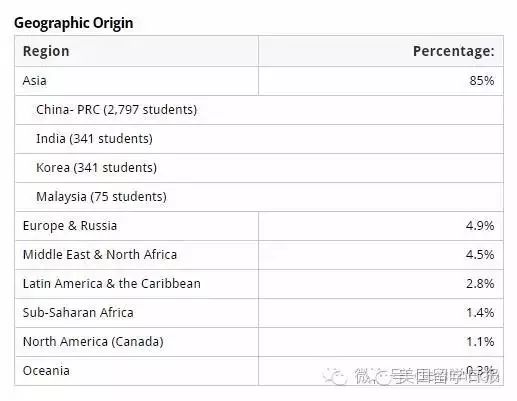Click the Asia row label
Image resolution: width=517 pixels, height=401 pixels.
point(35,81)
